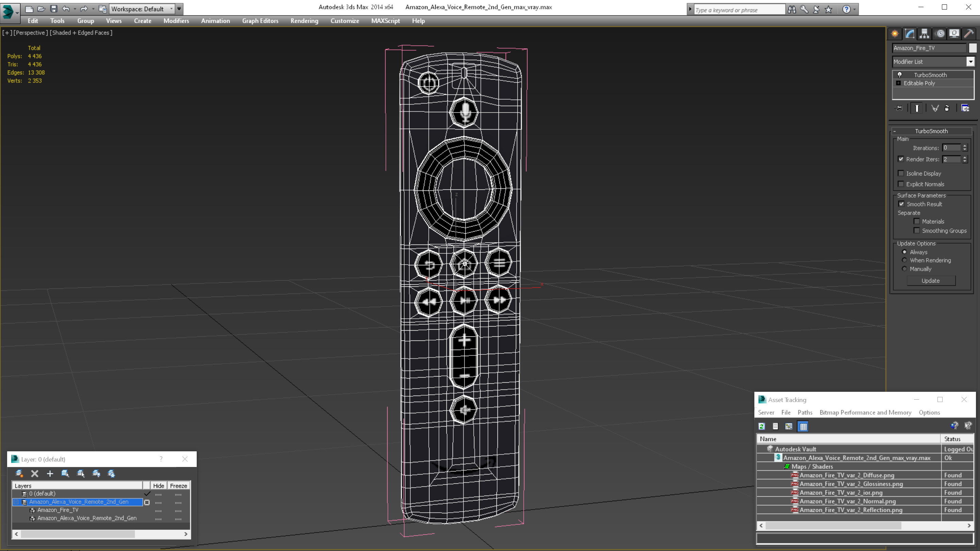Open the Hierarchy command panel tab
The width and height of the screenshot is (980, 551).
(x=925, y=33)
